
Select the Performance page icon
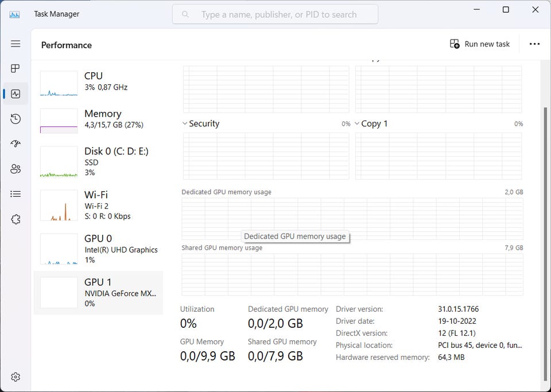pyautogui.click(x=15, y=94)
